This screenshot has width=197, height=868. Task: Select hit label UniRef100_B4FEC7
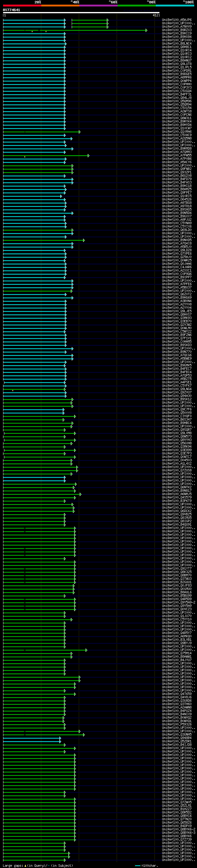pyautogui.click(x=177, y=369)
